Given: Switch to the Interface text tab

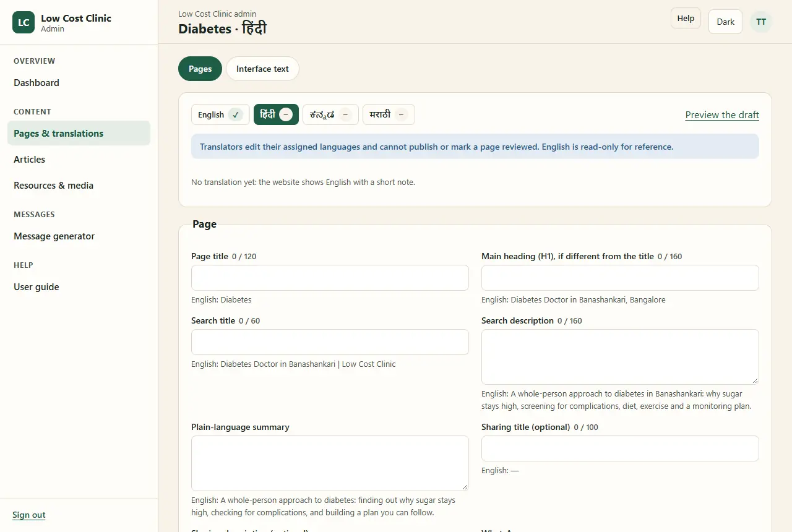Looking at the screenshot, I should click(x=262, y=69).
